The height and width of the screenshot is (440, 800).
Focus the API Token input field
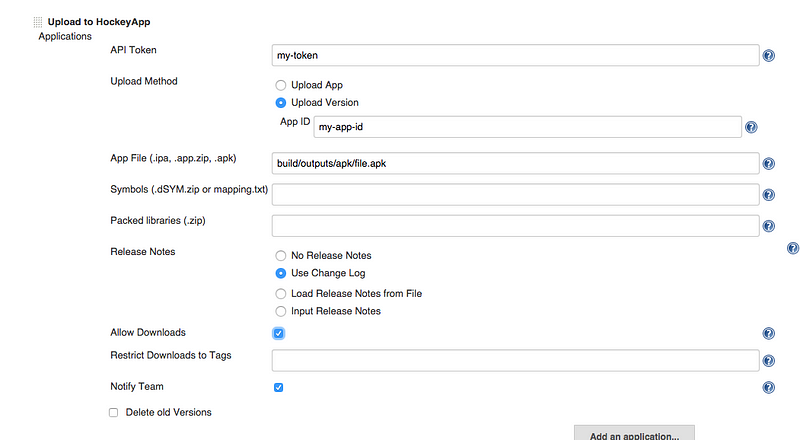(x=515, y=55)
